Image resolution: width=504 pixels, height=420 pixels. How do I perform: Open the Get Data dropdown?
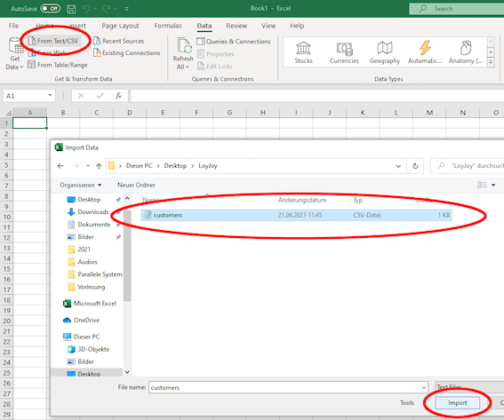(x=15, y=53)
